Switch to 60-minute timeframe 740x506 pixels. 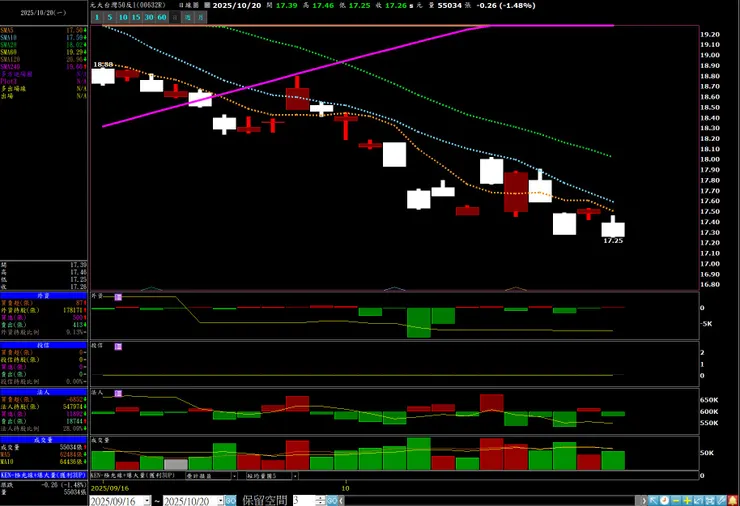[162, 17]
